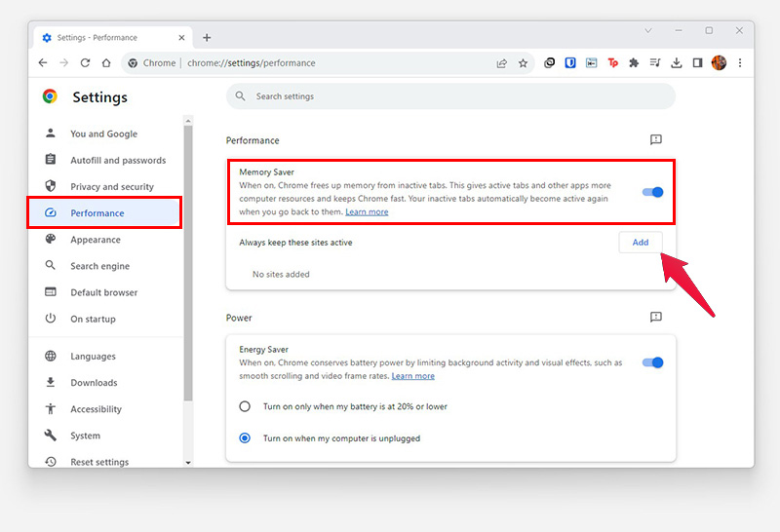Image resolution: width=780 pixels, height=532 pixels.
Task: Click the browser forward arrow
Action: (x=63, y=63)
